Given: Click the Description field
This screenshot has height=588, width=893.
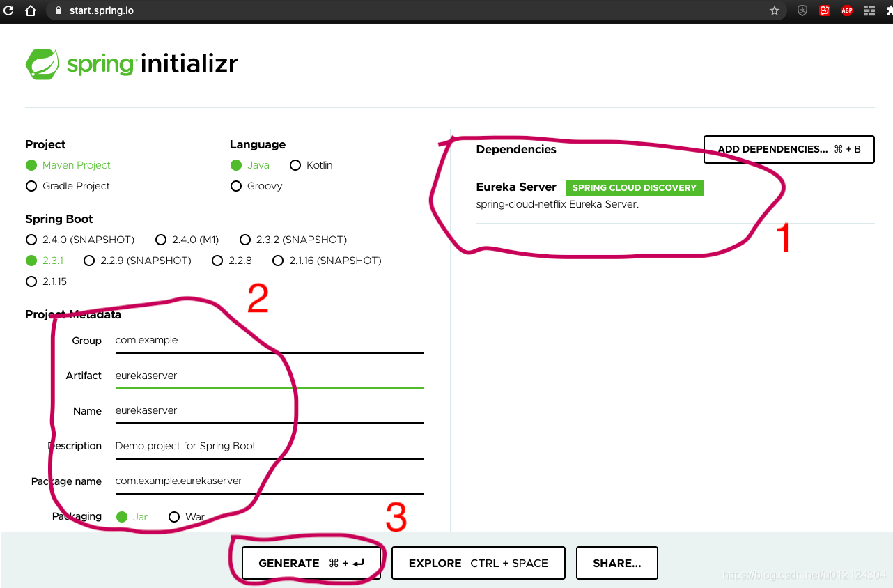Looking at the screenshot, I should (269, 446).
